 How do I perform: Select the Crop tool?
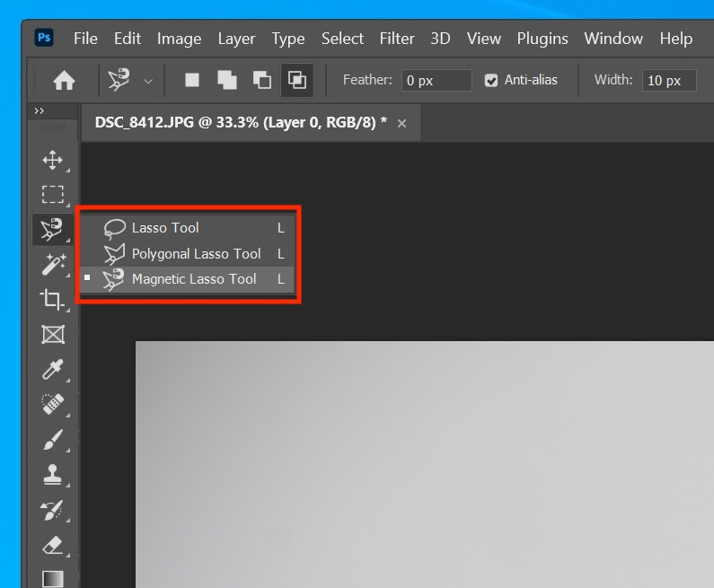click(52, 300)
